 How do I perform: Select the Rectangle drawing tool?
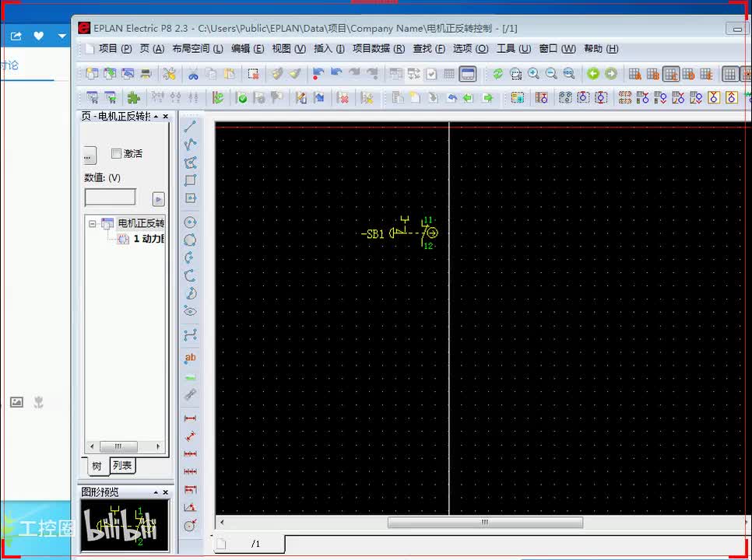click(x=191, y=180)
